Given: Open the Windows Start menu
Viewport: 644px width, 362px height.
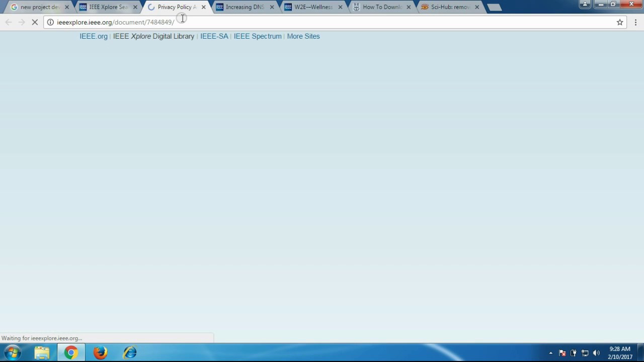Looking at the screenshot, I should (13, 352).
